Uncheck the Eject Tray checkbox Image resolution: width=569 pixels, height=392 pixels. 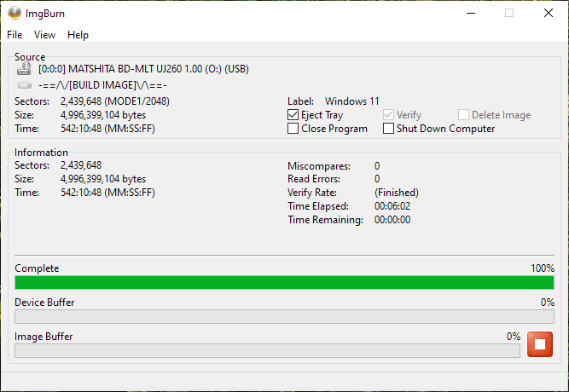pyautogui.click(x=293, y=115)
